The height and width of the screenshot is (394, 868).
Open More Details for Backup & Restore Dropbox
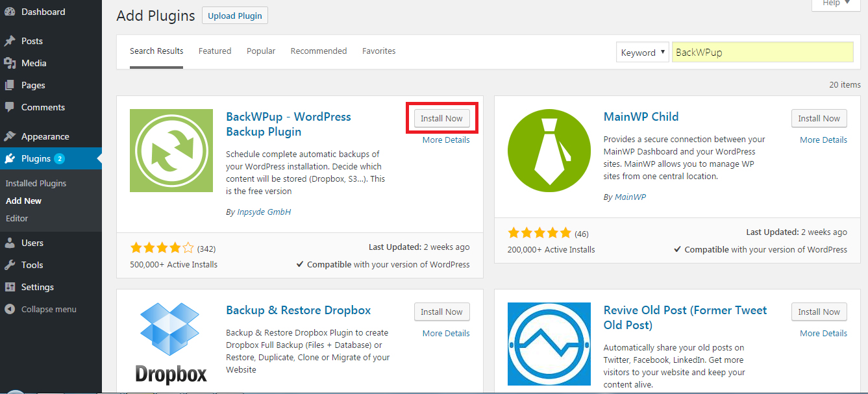tap(446, 334)
